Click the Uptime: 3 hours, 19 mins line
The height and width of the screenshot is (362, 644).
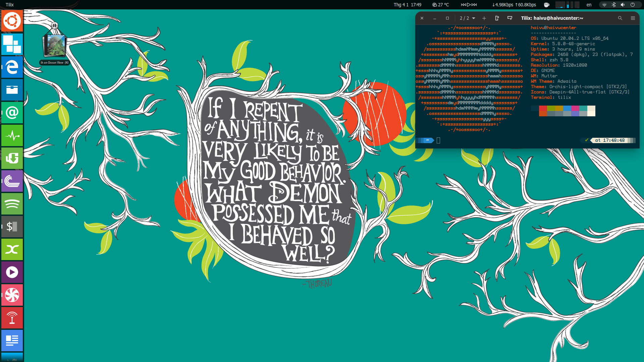coord(563,49)
